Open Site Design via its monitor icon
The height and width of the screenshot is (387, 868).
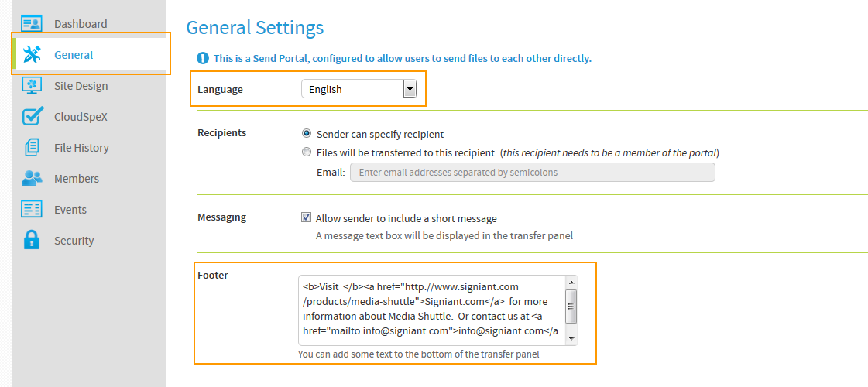[x=32, y=86]
